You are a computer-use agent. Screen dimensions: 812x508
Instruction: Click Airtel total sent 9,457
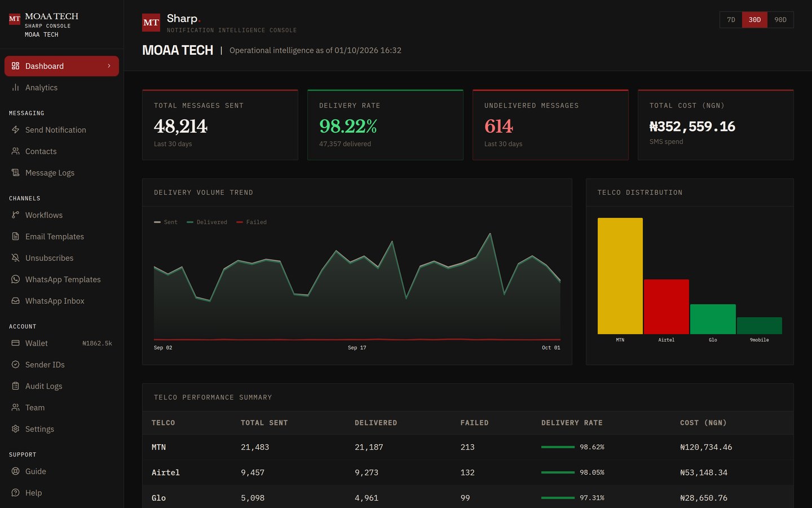[x=253, y=472]
